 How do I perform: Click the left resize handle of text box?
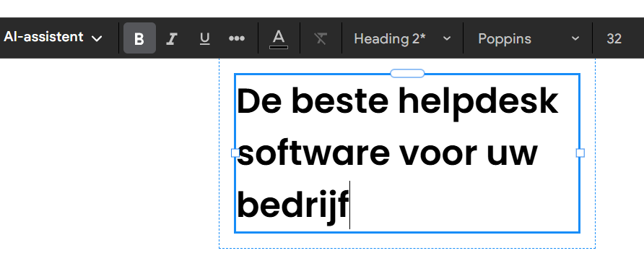235,153
